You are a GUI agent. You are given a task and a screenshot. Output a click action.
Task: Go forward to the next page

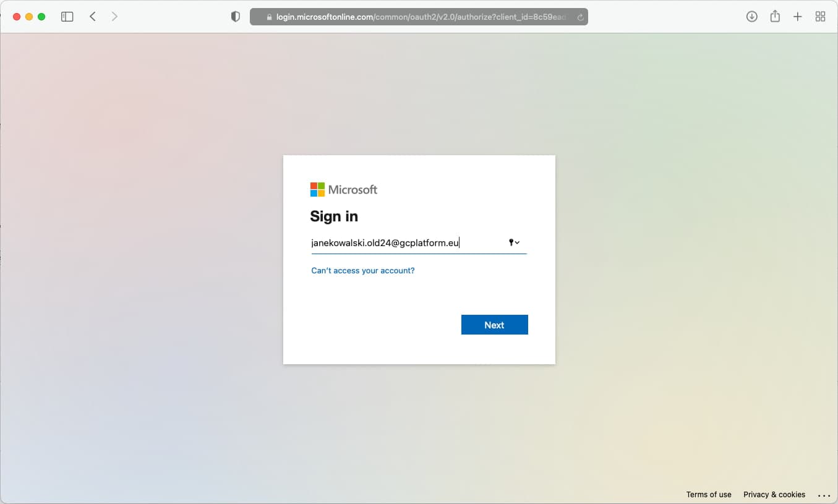[x=114, y=17]
